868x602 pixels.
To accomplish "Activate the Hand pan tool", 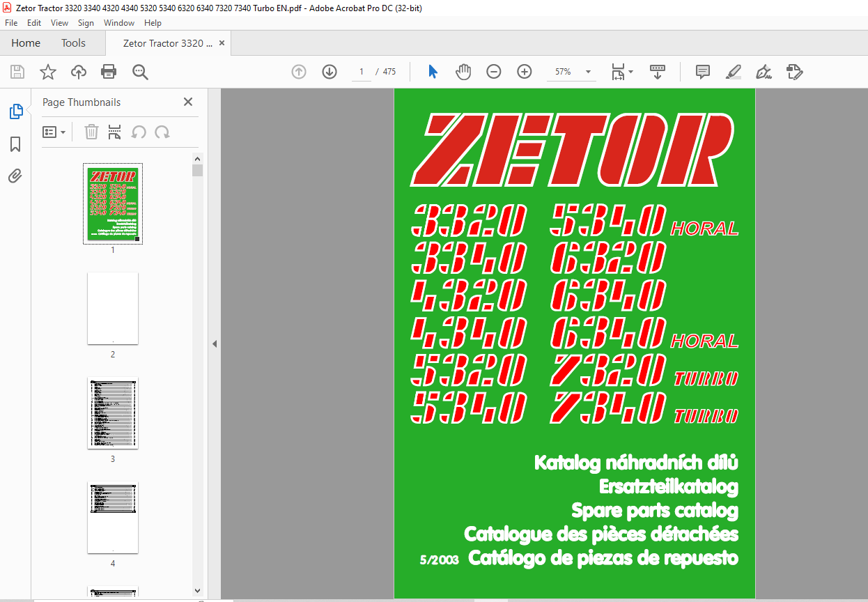I will point(463,72).
